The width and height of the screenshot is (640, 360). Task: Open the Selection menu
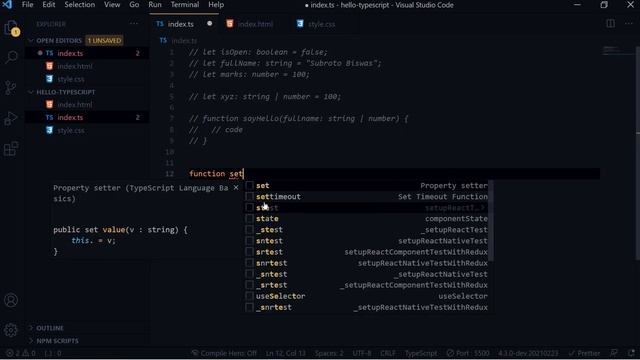(80, 5)
